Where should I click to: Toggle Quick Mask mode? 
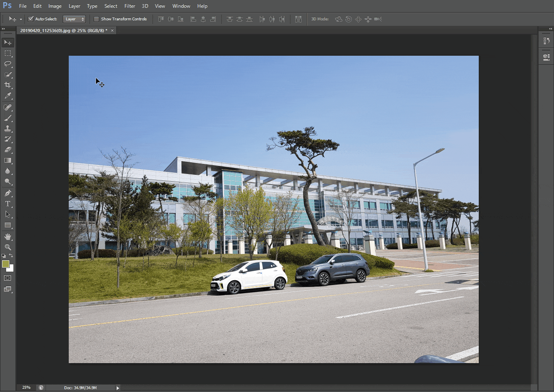pos(8,278)
